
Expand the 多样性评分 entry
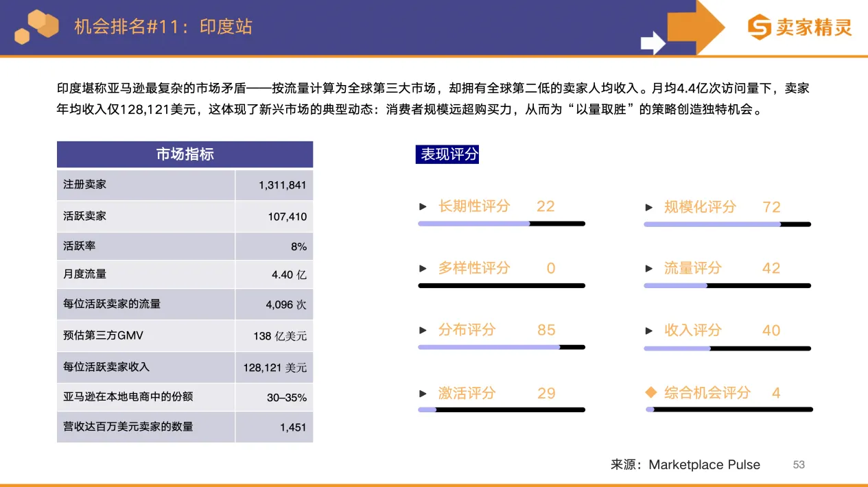click(423, 268)
